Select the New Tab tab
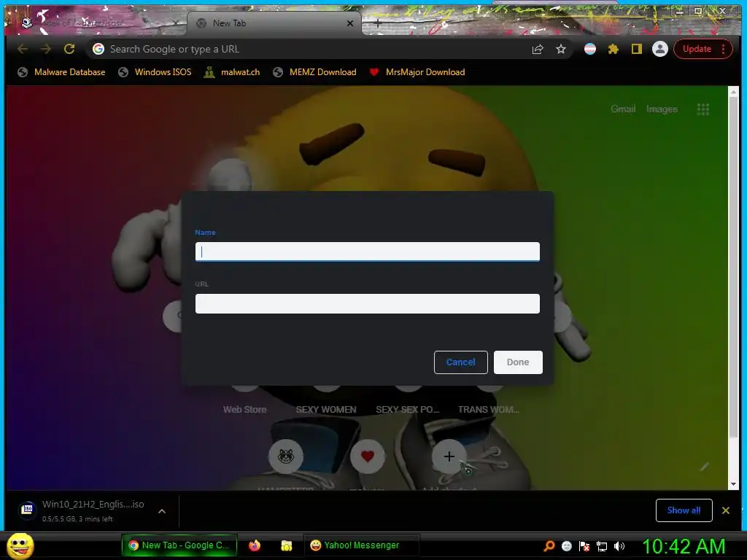Screen dimensions: 747x560 pos(274,23)
